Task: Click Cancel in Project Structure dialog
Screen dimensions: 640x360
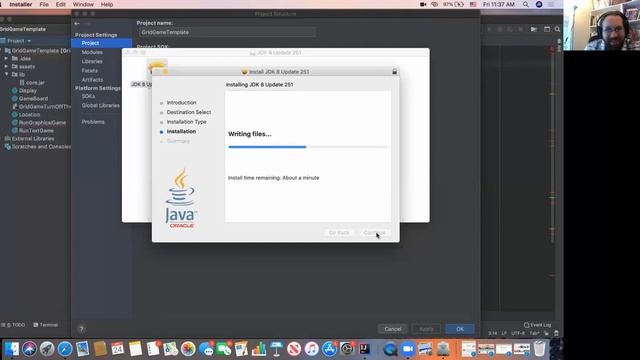Action: pos(393,329)
